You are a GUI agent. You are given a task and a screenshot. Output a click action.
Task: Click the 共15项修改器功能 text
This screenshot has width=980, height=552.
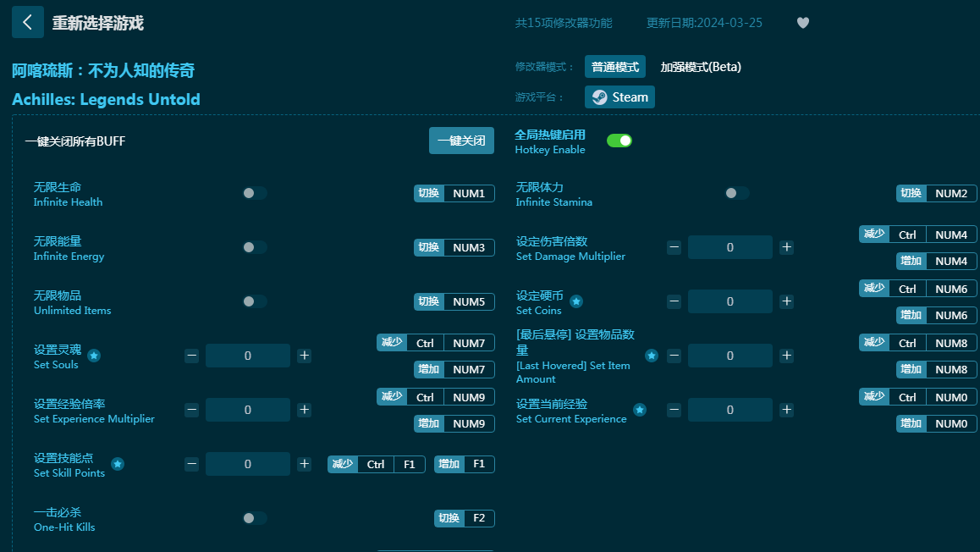[x=564, y=23]
